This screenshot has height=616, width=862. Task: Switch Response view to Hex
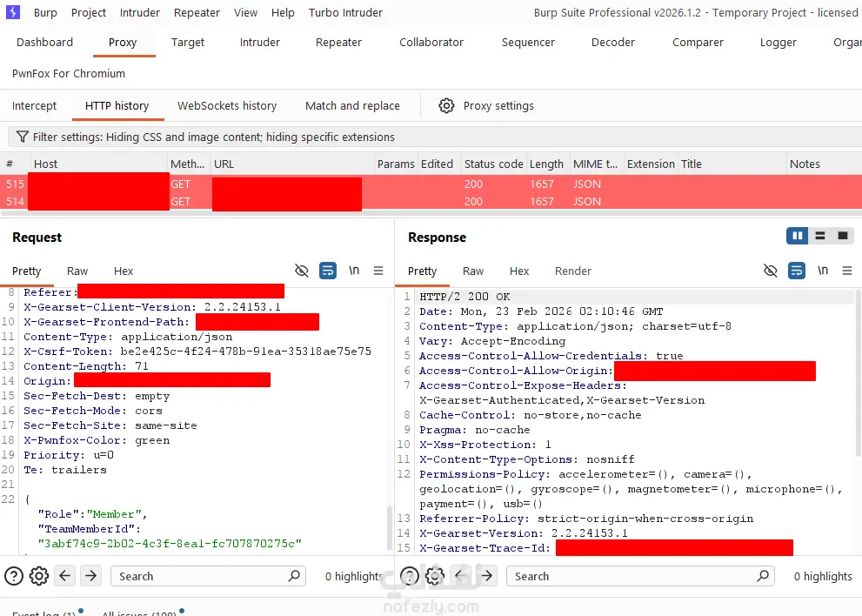coord(519,271)
